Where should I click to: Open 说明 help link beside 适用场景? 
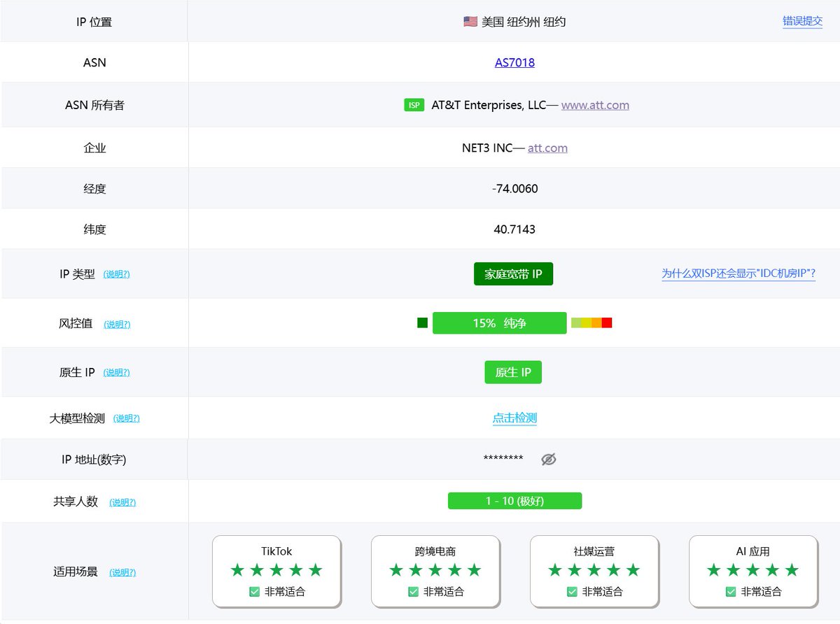[x=122, y=572]
